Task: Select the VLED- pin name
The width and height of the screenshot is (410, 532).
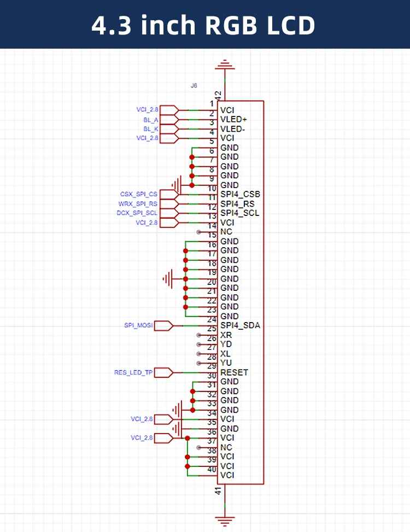Action: click(233, 129)
